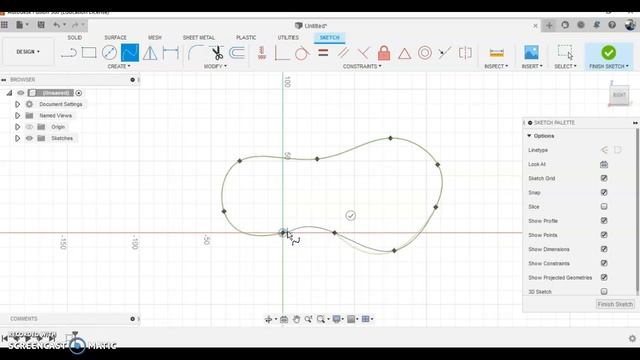Screen dimensions: 640x360
Task: Expand the Sketches folder node
Action: pyautogui.click(x=17, y=138)
